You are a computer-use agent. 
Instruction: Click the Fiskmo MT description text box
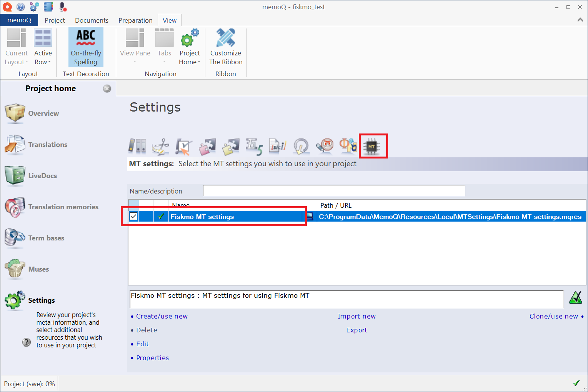346,299
